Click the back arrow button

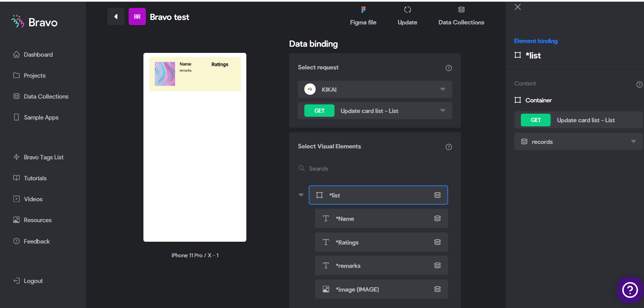pos(116,16)
